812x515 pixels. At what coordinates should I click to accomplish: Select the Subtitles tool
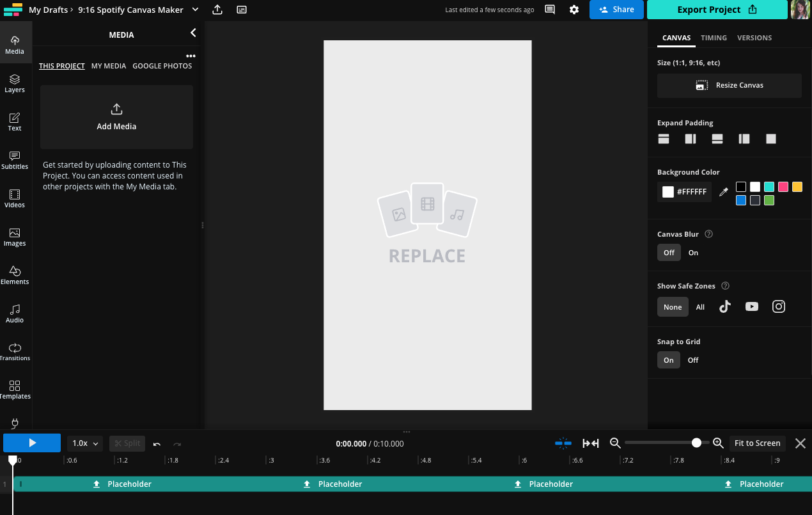coord(15,160)
